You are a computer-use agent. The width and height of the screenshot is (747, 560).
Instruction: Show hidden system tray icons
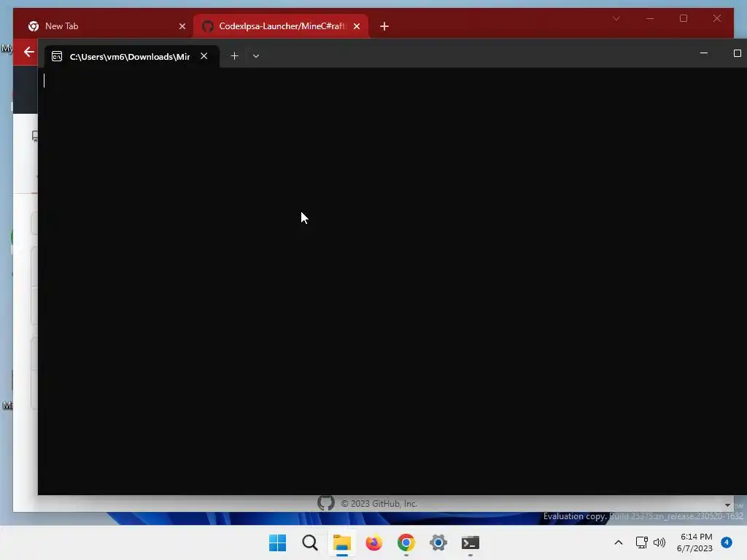click(x=619, y=542)
